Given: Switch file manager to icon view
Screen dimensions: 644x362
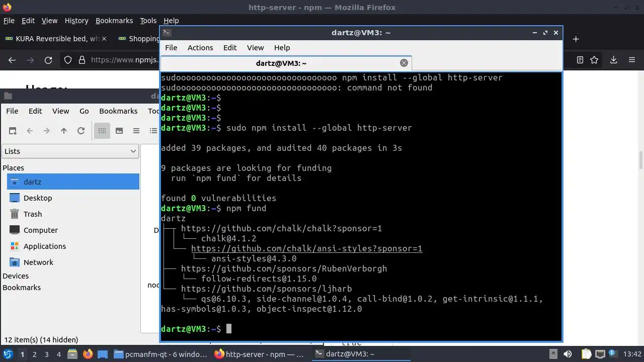Looking at the screenshot, I should (x=102, y=131).
